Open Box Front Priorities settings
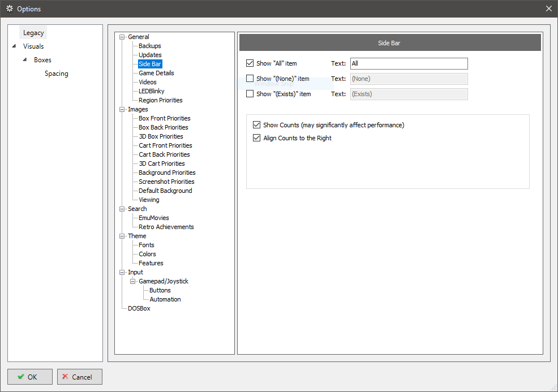Image resolution: width=558 pixels, height=392 pixels. (164, 118)
